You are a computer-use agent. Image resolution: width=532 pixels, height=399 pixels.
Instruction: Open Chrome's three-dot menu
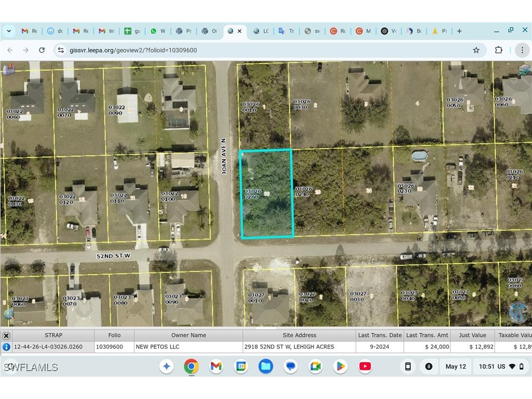[522, 50]
